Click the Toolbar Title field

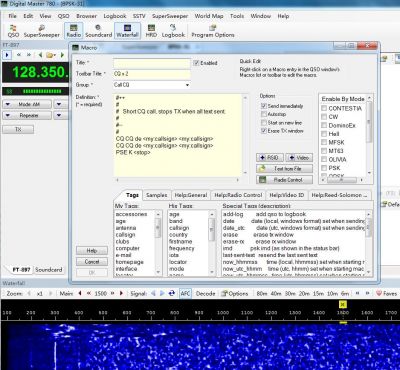(x=152, y=74)
